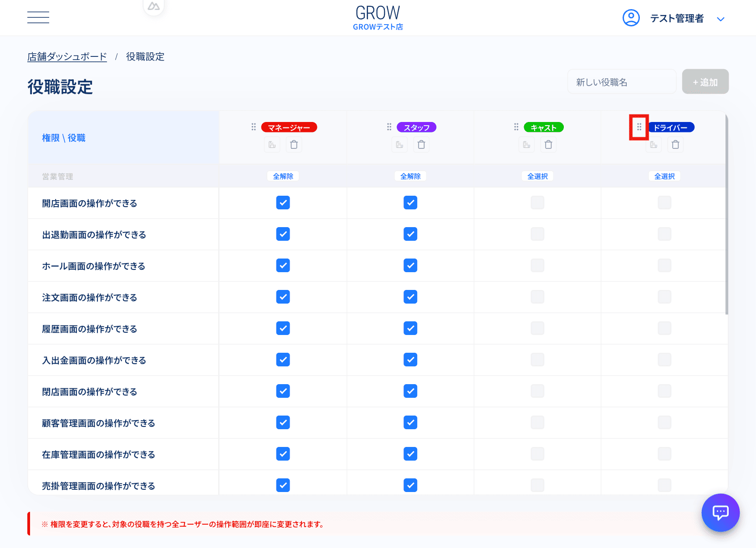This screenshot has height=548, width=756.
Task: Select the 役職設定 breadcrumb text
Action: [x=145, y=57]
